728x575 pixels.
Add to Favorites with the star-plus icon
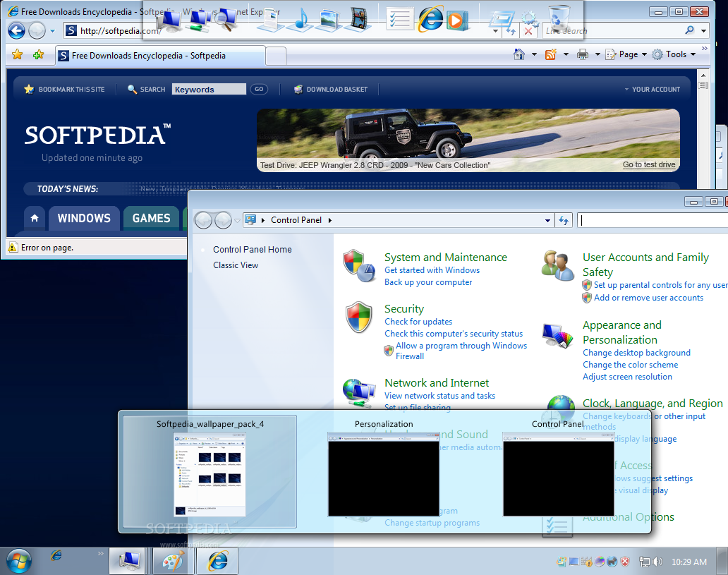[x=39, y=55]
